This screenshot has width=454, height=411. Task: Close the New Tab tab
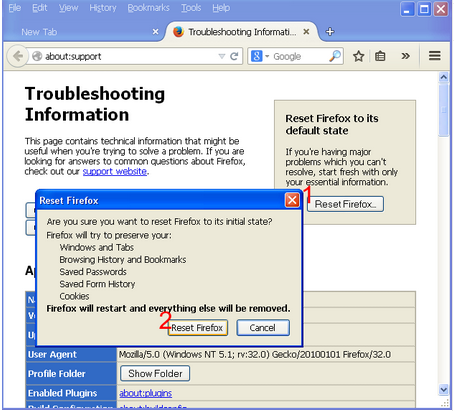coord(155,32)
